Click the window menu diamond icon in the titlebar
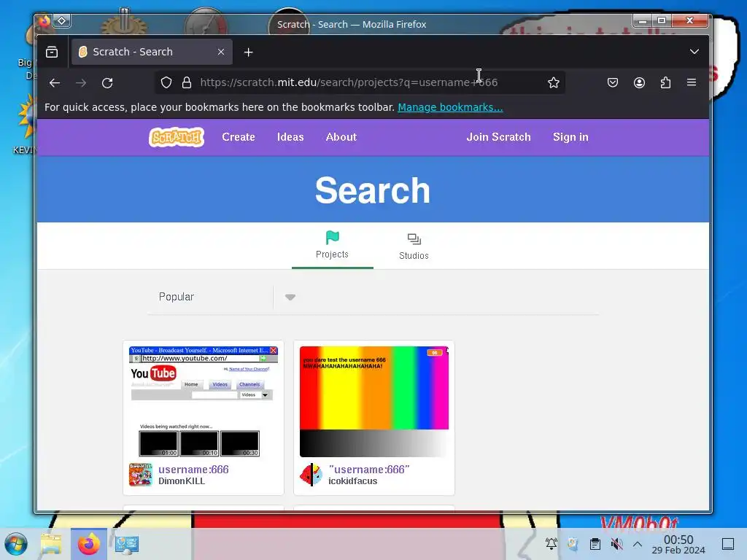The image size is (747, 560). (x=62, y=21)
